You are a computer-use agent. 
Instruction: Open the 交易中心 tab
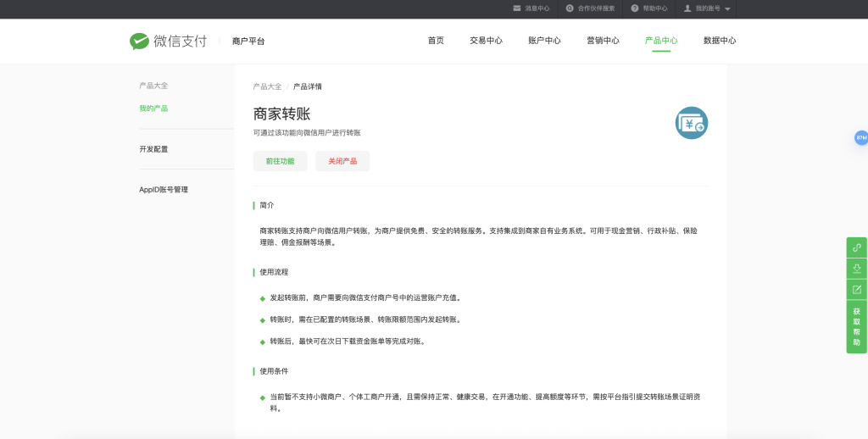coord(486,41)
